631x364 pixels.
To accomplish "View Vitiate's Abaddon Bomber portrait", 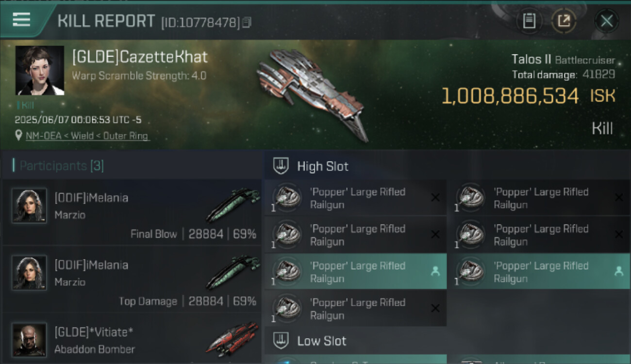I will (30, 340).
